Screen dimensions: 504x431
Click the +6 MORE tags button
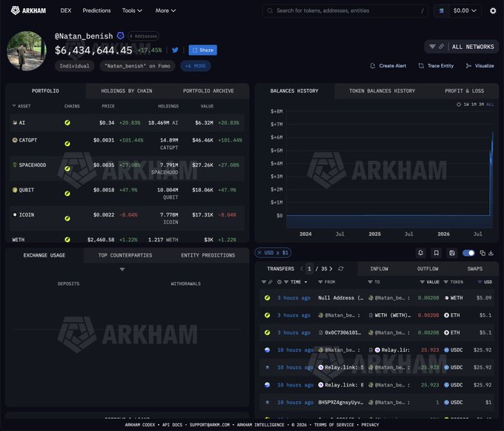point(196,66)
